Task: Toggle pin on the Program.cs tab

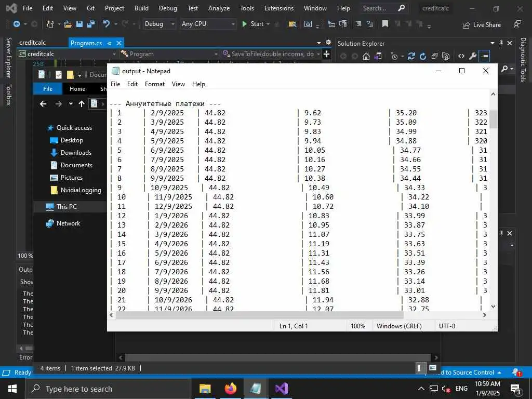Action: tap(109, 43)
